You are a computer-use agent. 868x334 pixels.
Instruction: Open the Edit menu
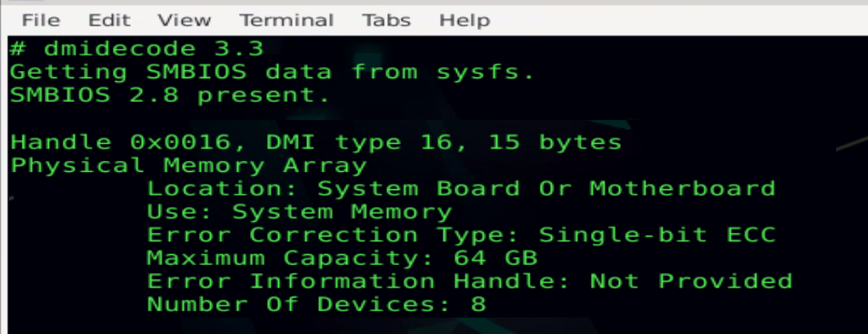click(109, 21)
